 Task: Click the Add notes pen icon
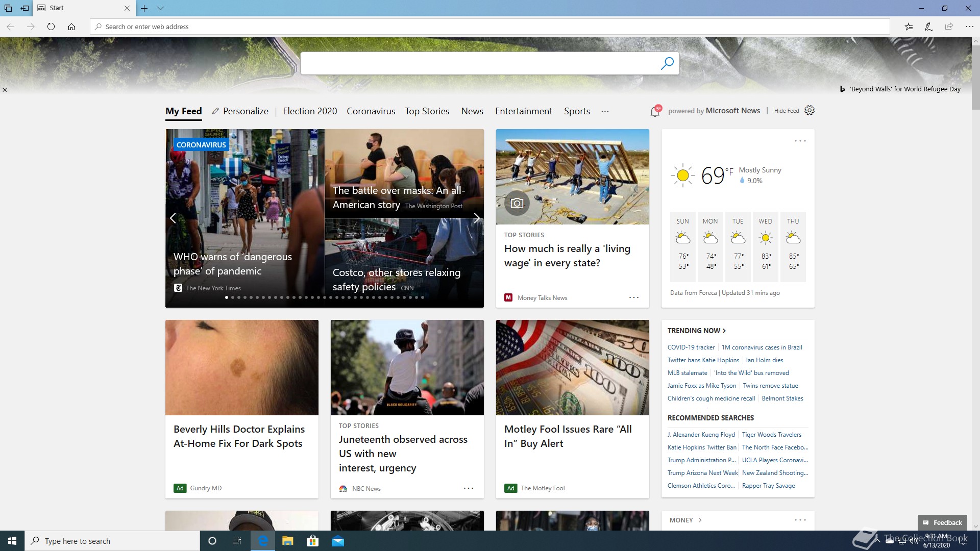[929, 27]
